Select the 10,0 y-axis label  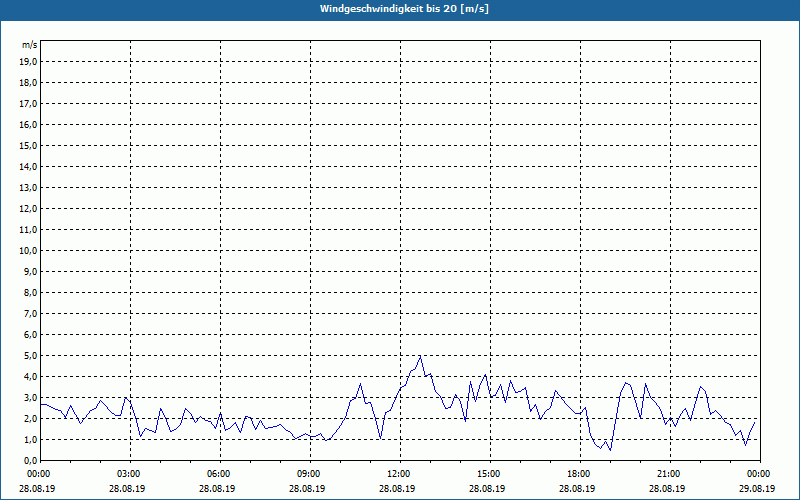pos(29,251)
